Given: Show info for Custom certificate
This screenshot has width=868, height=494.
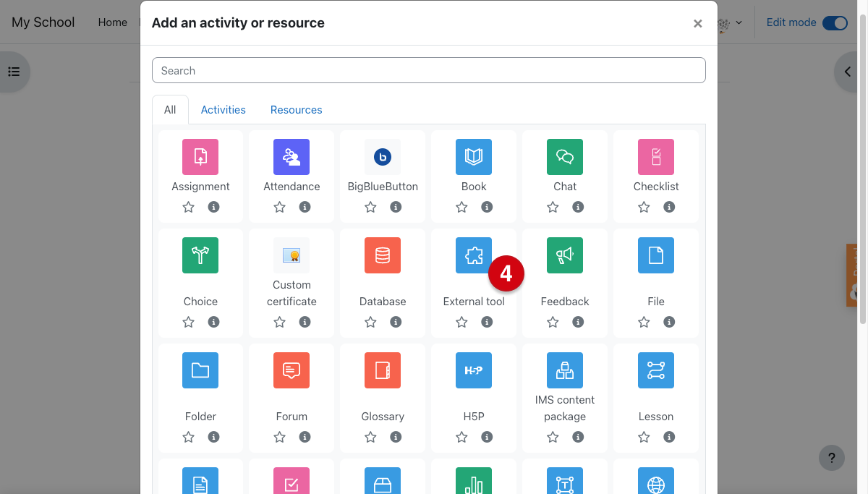Looking at the screenshot, I should 305,322.
